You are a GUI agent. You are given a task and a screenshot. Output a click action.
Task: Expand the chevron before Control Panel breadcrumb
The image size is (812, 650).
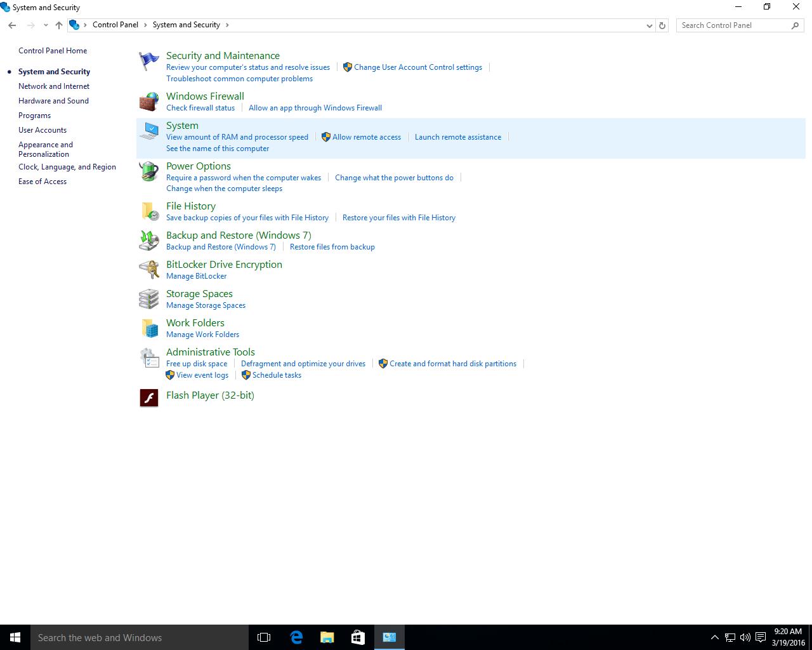[86, 25]
